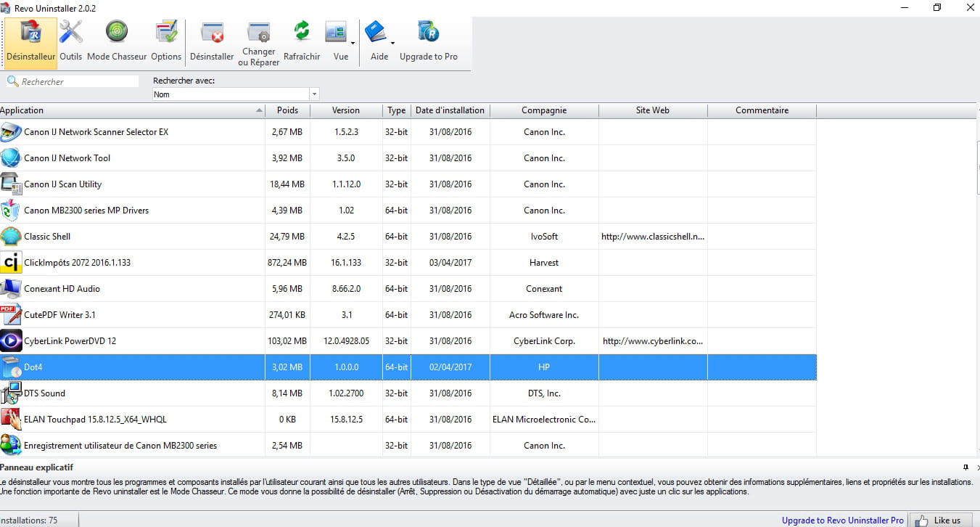This screenshot has width=980, height=527.
Task: Restore the window using title bar button
Action: coord(937,7)
